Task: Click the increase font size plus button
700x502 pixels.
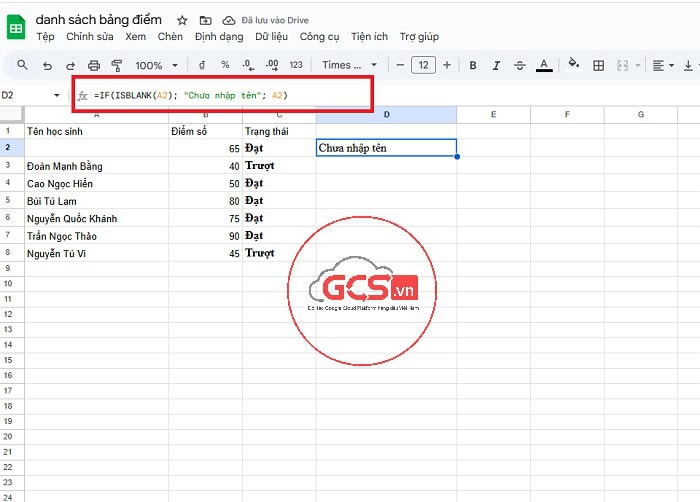Action: pos(446,65)
